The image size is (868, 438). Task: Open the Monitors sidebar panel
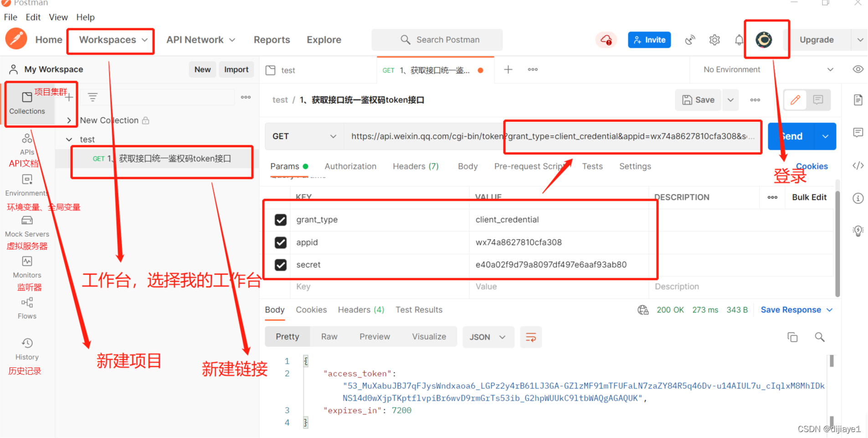[x=27, y=268]
